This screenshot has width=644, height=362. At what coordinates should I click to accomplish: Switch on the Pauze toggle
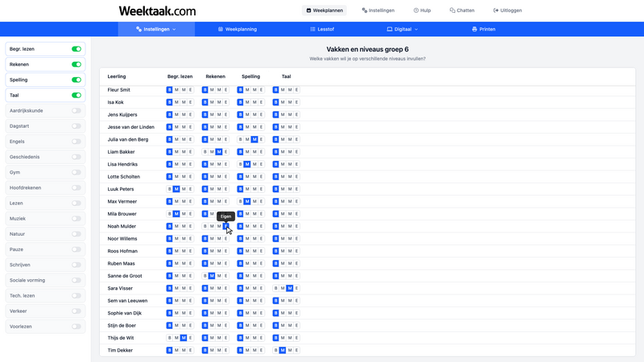tap(76, 249)
